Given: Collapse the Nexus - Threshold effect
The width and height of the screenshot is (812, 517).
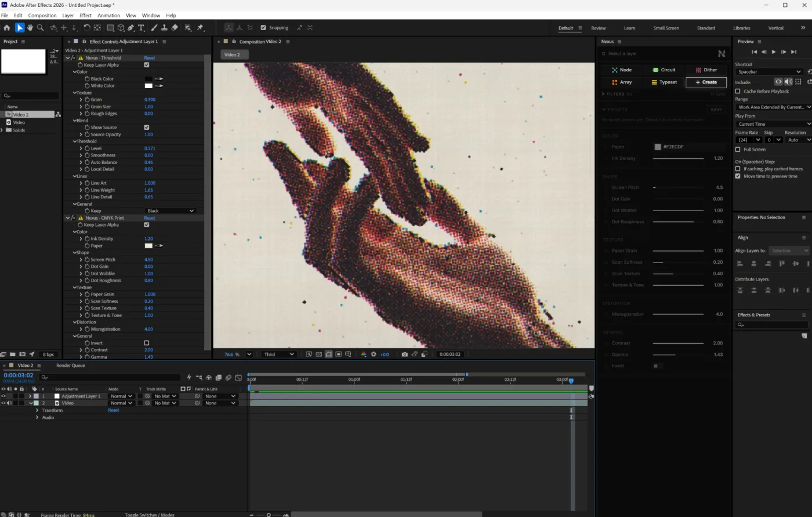Looking at the screenshot, I should pos(67,58).
